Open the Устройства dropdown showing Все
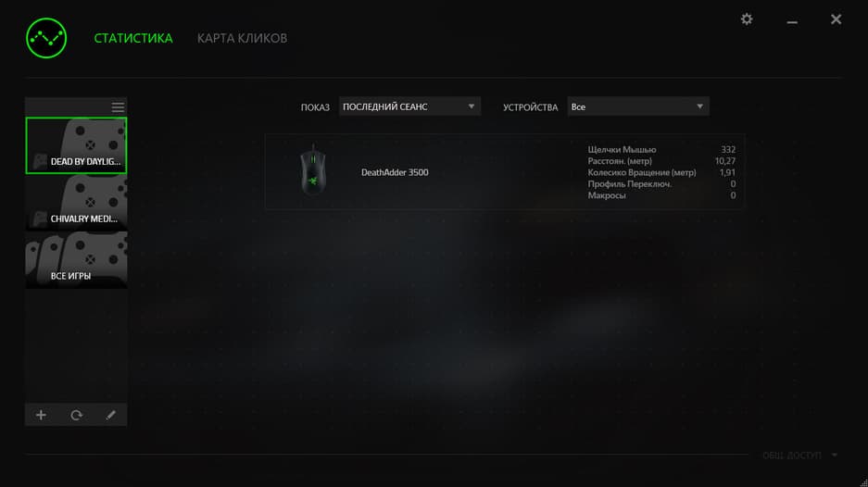Viewport: 868px width, 487px height. [637, 106]
